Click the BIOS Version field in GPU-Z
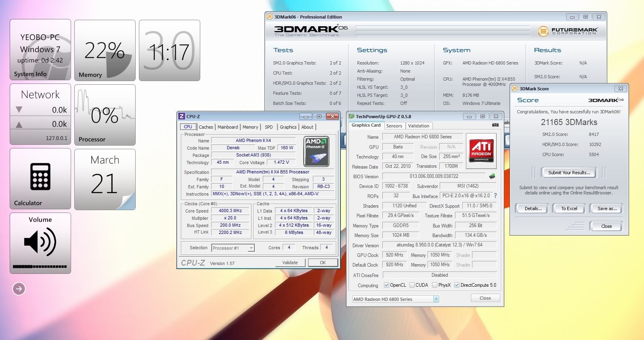The height and width of the screenshot is (340, 644). click(434, 176)
